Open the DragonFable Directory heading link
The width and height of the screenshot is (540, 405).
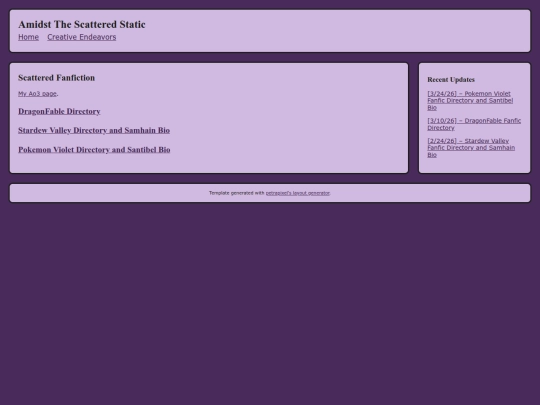tap(59, 111)
